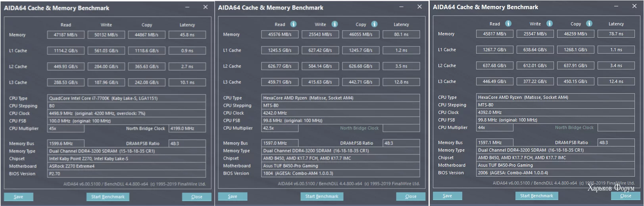Select the memory copy value 44867 MB/s
The width and height of the screenshot is (644, 206).
click(147, 35)
